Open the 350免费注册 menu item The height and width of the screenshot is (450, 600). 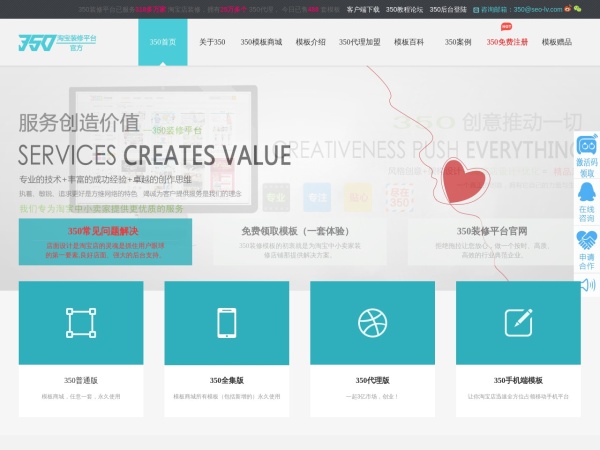507,42
